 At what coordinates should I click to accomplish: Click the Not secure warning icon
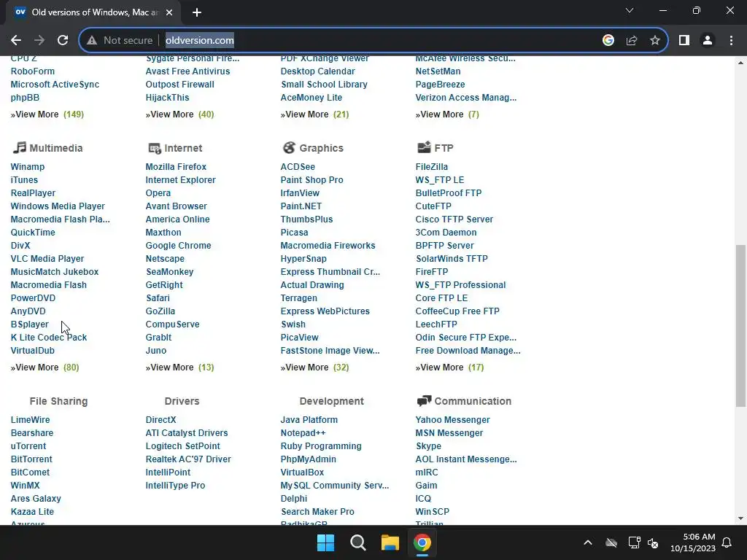click(92, 41)
